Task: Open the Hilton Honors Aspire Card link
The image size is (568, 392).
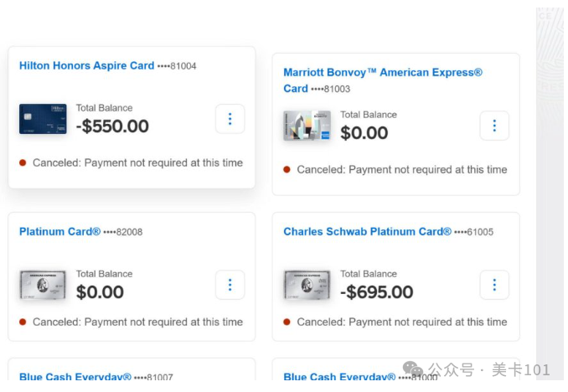Action: 86,65
